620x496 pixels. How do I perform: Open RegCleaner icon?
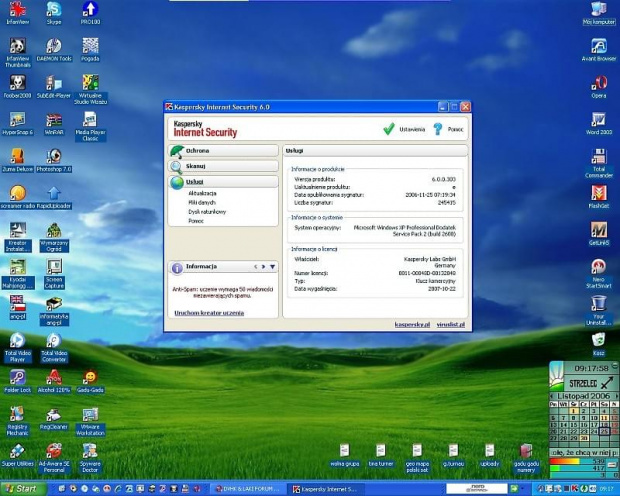coord(54,418)
